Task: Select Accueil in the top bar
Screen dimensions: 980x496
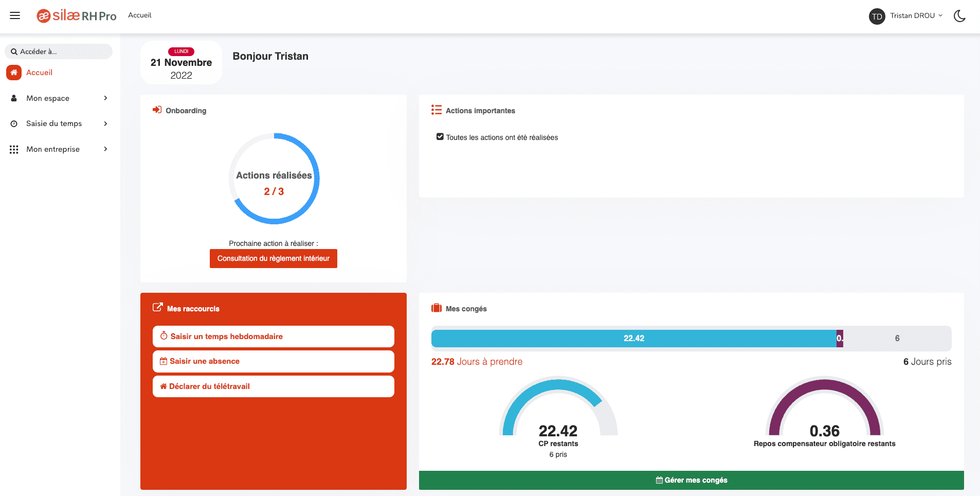Action: (x=140, y=15)
